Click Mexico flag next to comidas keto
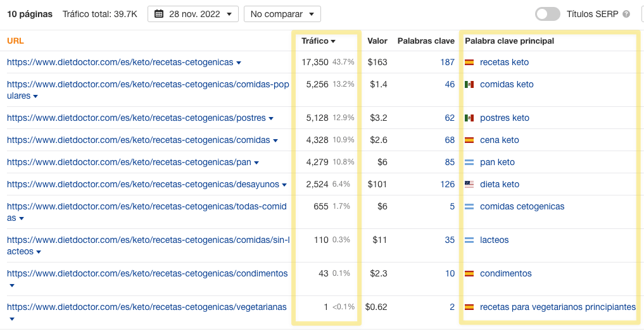The width and height of the screenshot is (644, 334). (469, 85)
